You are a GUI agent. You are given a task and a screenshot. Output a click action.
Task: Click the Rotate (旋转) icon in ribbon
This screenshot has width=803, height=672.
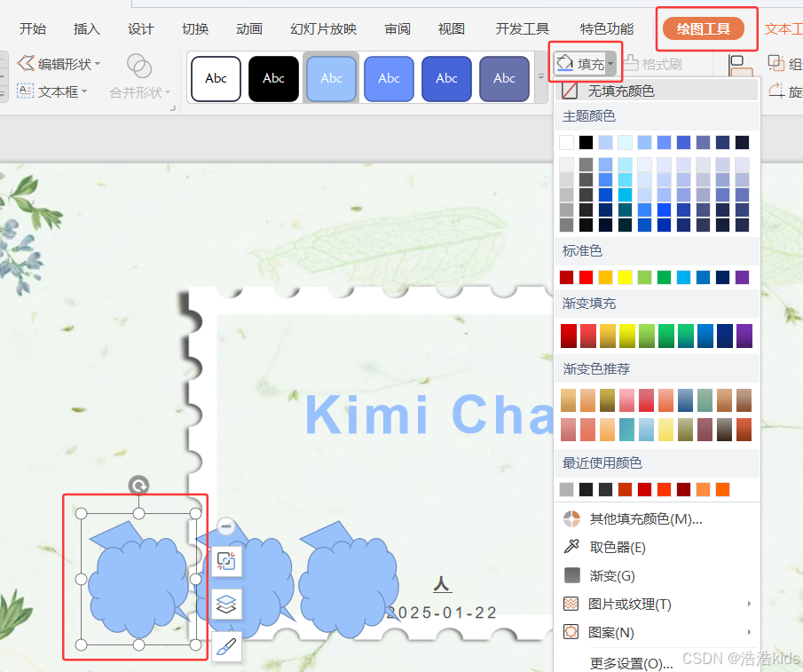pos(775,91)
